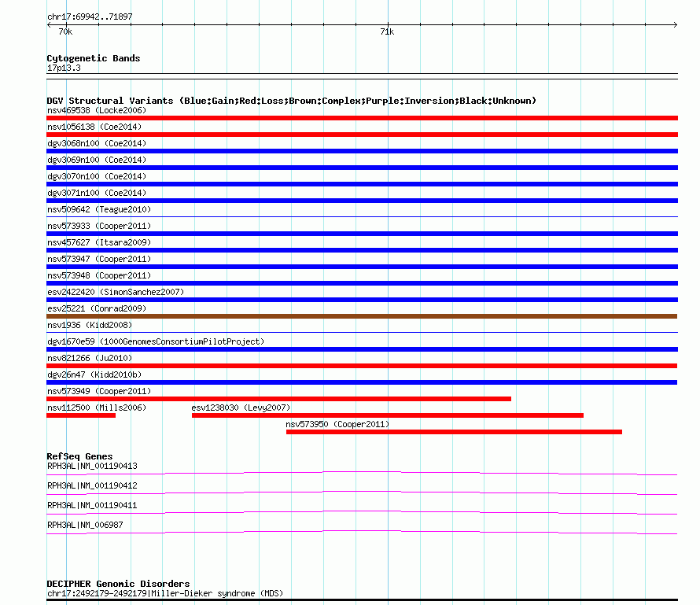
Task: Click the blue bar under esv2422420 (SimonSanchez2007)
Action: pos(362,300)
